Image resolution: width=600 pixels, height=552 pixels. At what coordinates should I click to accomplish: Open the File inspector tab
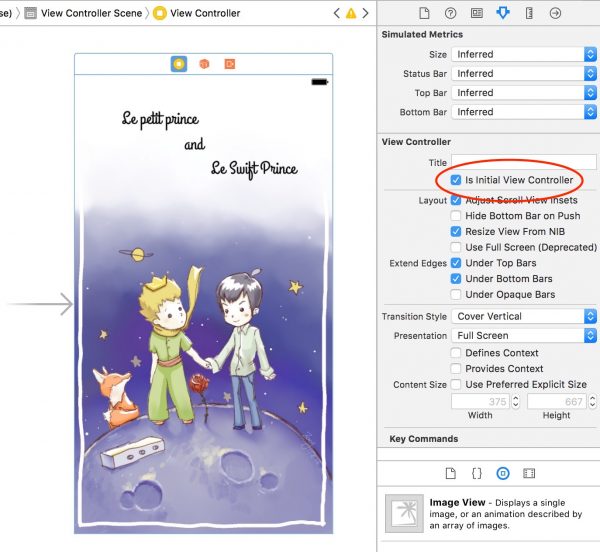pyautogui.click(x=424, y=13)
